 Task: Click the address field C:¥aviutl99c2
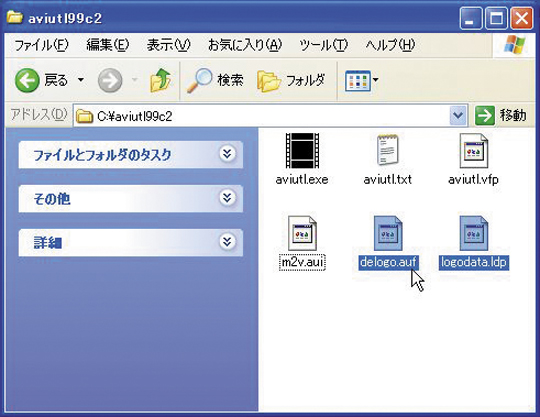click(262, 116)
